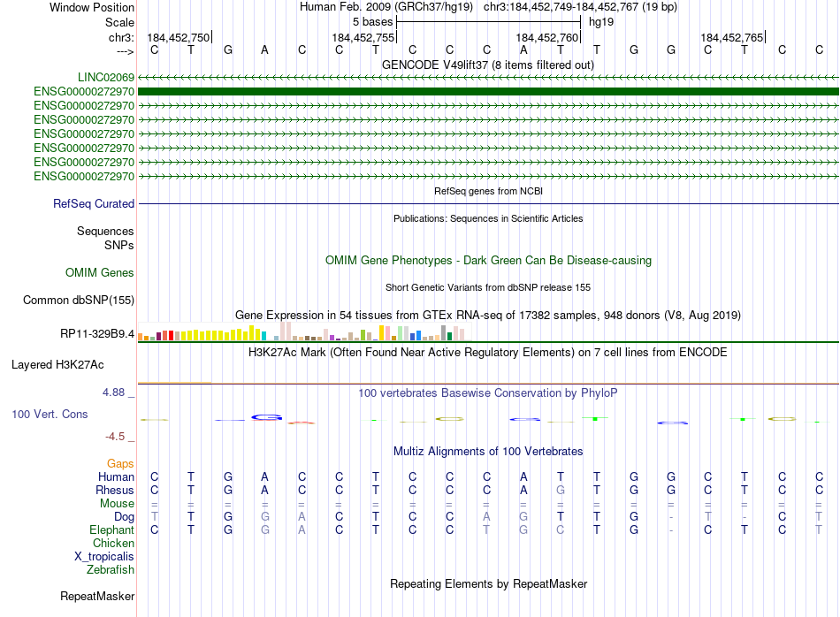Click 'RefSeq genes from NCBI' track title

tap(488, 191)
